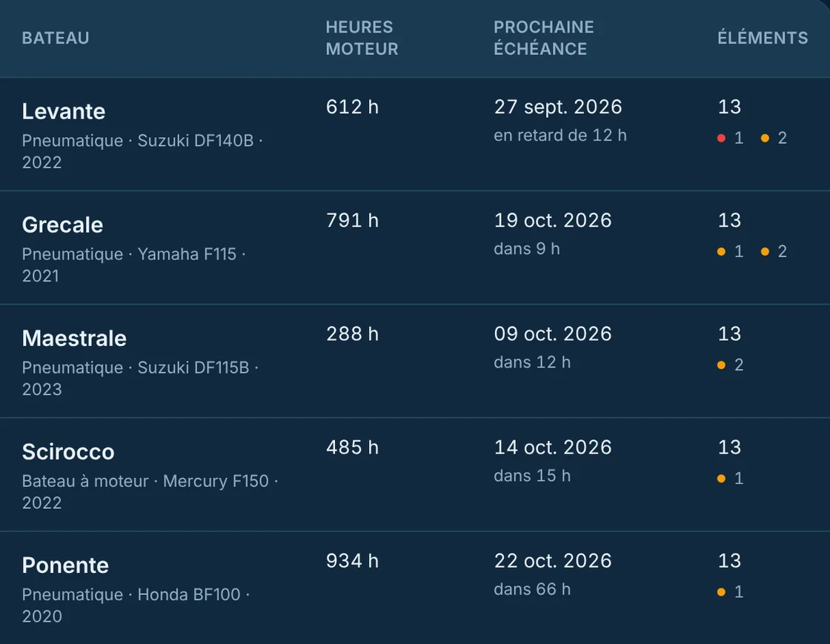This screenshot has width=830, height=644.
Task: Open the Maestrale boat entry
Action: (74, 338)
